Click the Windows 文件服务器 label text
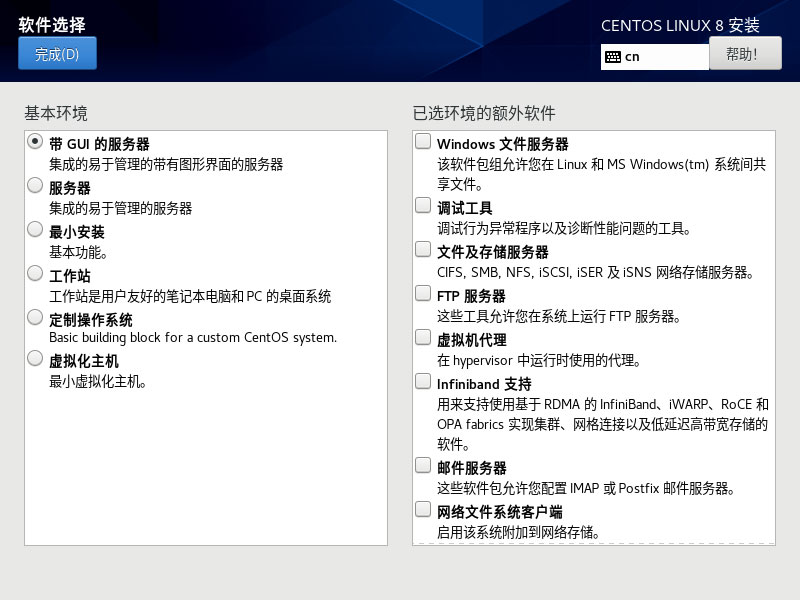Screen dimensions: 800x600 click(x=503, y=144)
